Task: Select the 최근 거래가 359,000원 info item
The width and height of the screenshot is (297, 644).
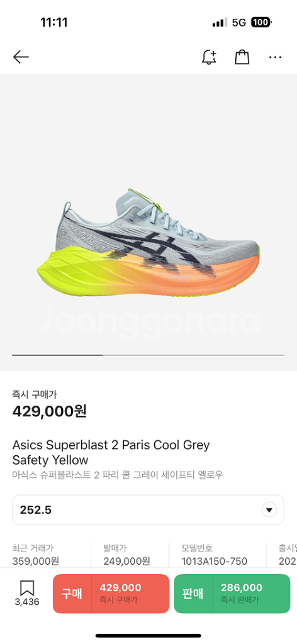Action: click(x=36, y=554)
